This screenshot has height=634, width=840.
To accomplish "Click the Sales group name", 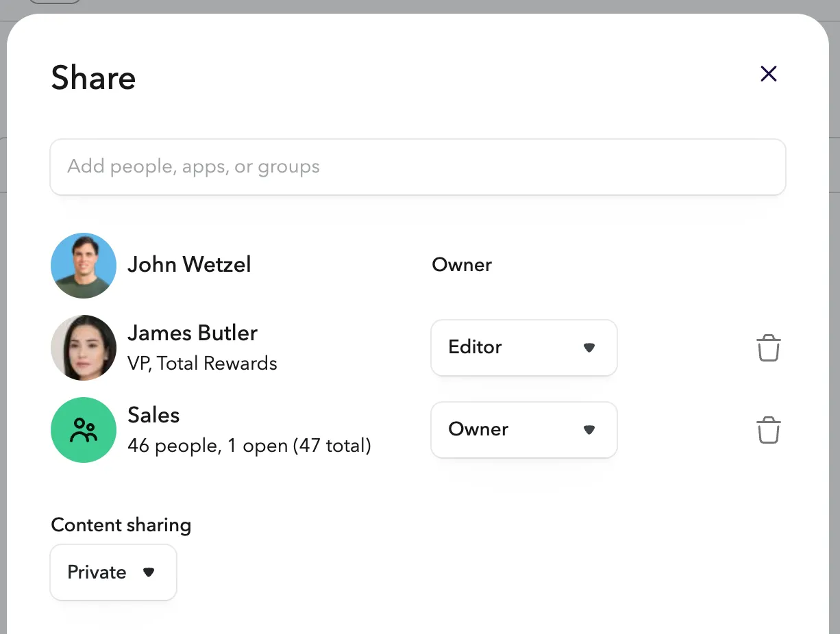I will (x=154, y=416).
